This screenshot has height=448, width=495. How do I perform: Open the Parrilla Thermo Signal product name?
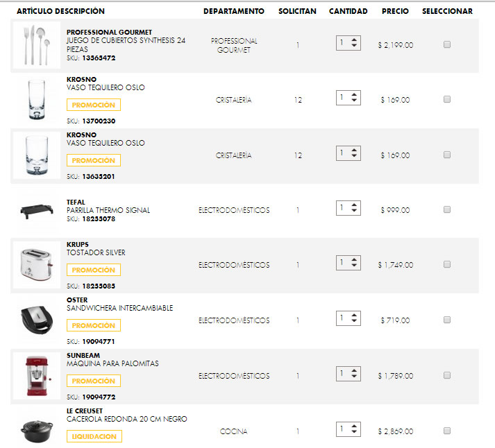tap(108, 210)
